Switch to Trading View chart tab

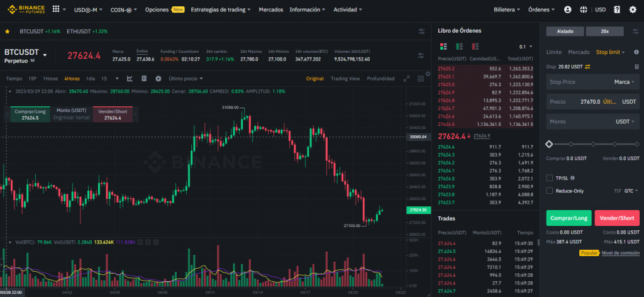point(345,79)
